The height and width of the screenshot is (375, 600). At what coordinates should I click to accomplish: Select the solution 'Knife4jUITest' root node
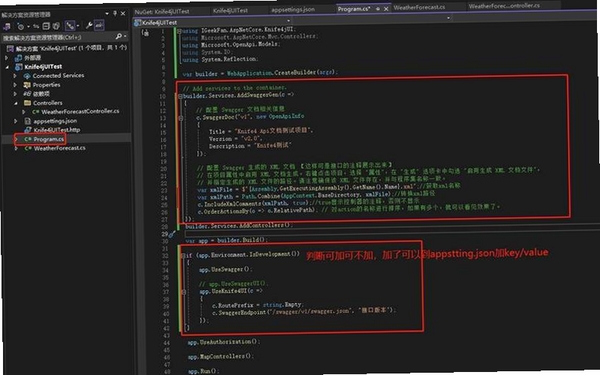[67, 48]
